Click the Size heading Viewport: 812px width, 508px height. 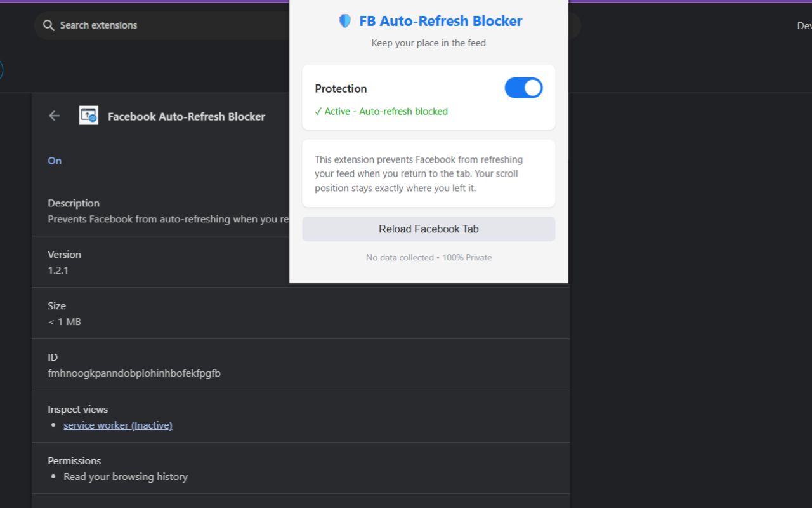[x=56, y=306]
